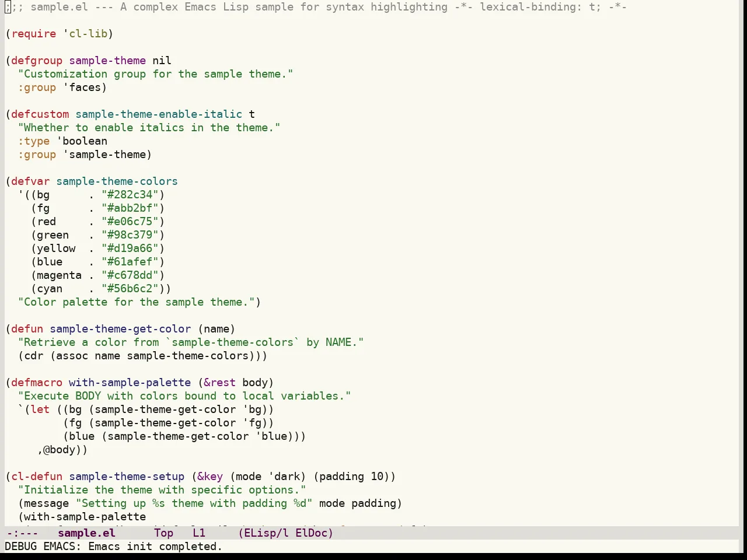Click the defcustom keyword
747x560 pixels.
(40, 114)
